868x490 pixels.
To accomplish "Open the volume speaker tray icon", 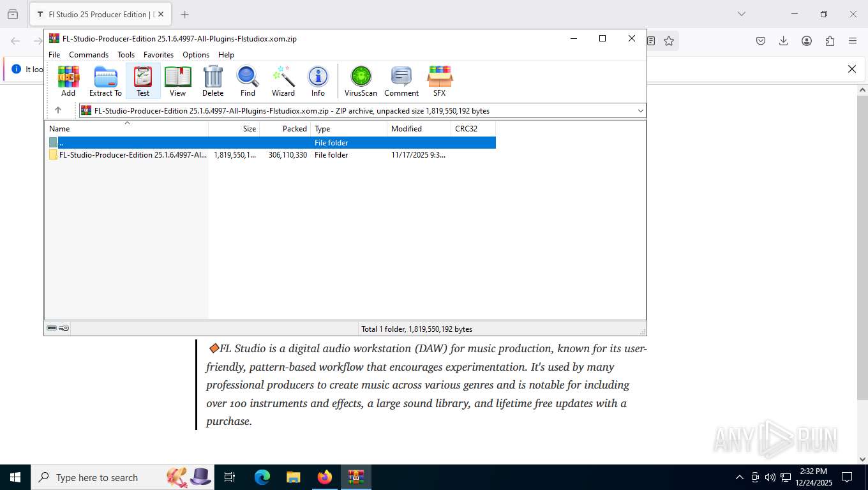I will coord(770,477).
